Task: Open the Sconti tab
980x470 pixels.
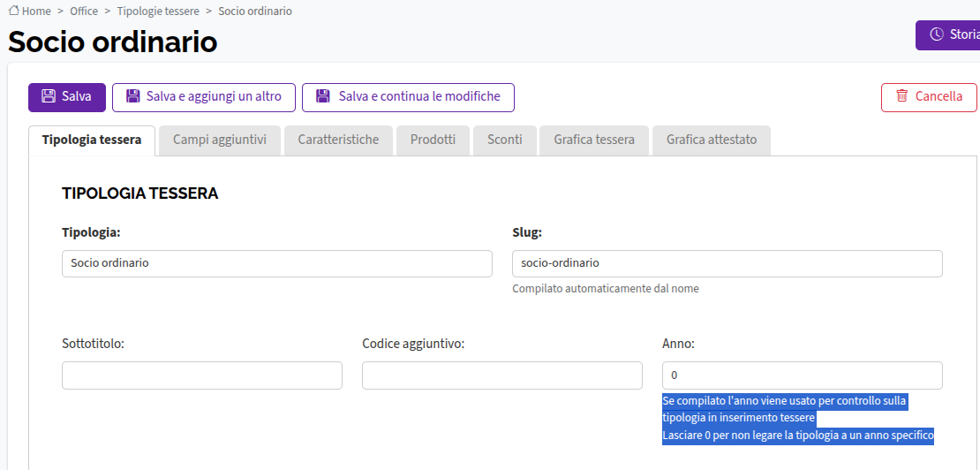Action: tap(504, 140)
